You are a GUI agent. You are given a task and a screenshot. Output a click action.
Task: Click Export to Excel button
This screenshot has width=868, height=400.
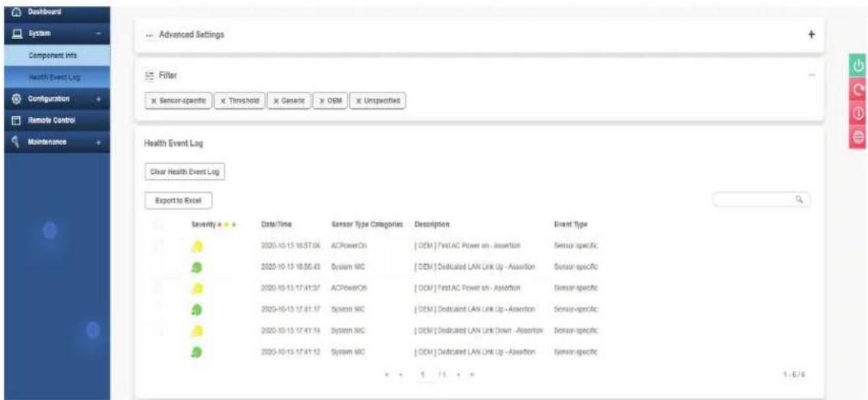[x=178, y=200]
